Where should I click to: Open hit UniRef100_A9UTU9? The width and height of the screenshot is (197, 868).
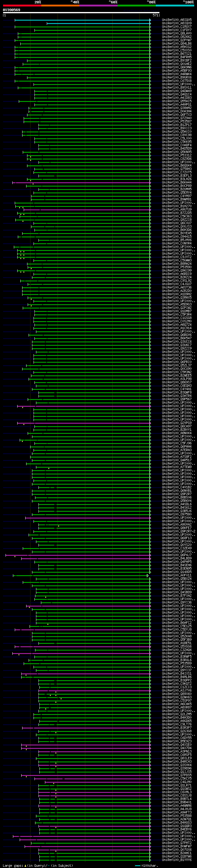pos(177,210)
